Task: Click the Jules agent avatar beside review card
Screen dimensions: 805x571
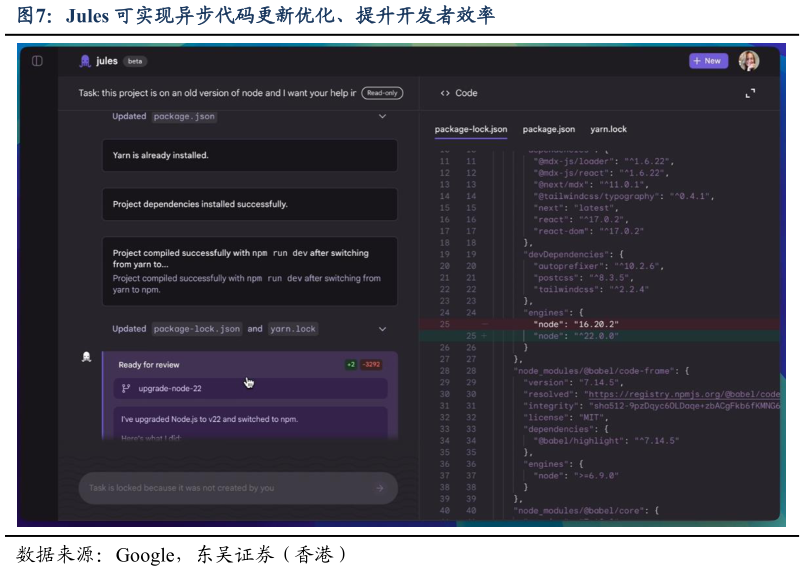Action: pyautogui.click(x=86, y=357)
